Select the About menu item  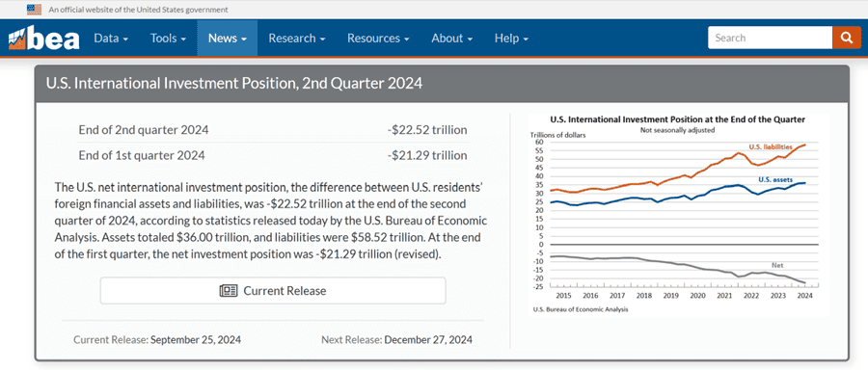pyautogui.click(x=451, y=39)
